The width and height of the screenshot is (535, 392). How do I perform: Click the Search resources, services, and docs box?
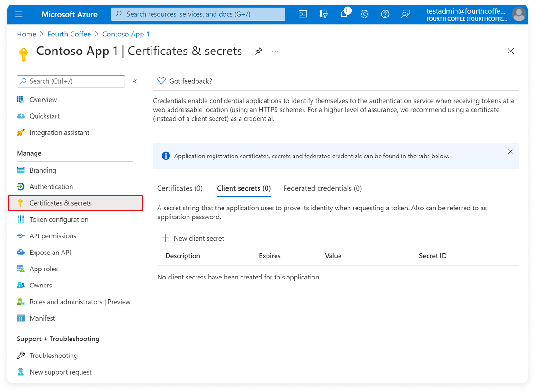[198, 14]
